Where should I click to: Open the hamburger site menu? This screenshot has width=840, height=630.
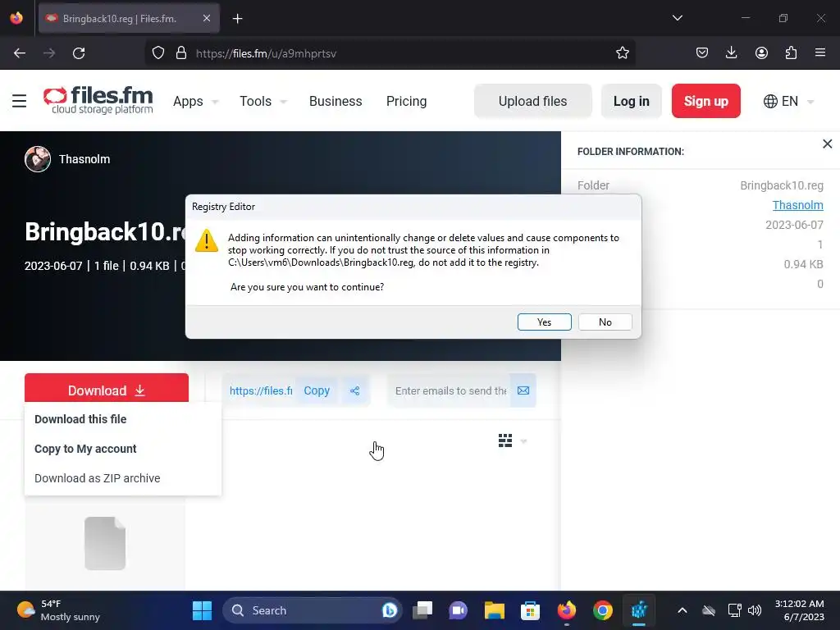(20, 101)
